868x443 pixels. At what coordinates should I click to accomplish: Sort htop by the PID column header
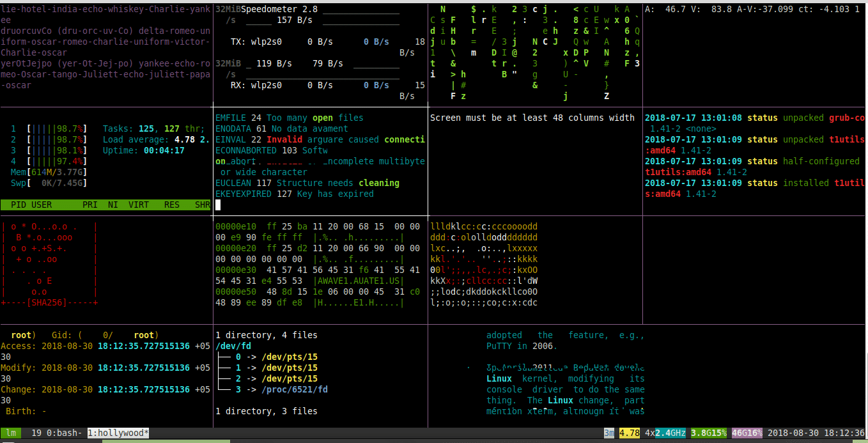pos(19,205)
